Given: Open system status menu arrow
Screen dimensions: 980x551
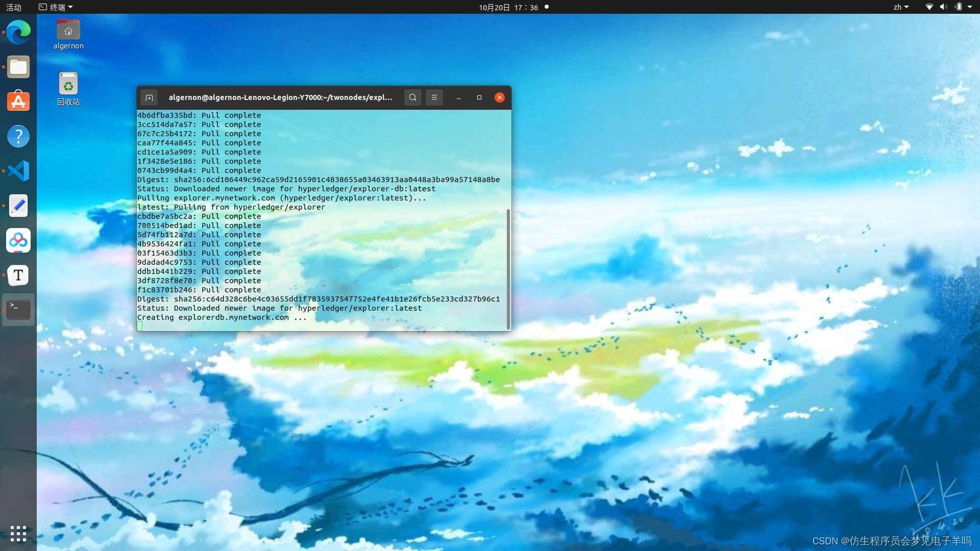Looking at the screenshot, I should pos(970,7).
